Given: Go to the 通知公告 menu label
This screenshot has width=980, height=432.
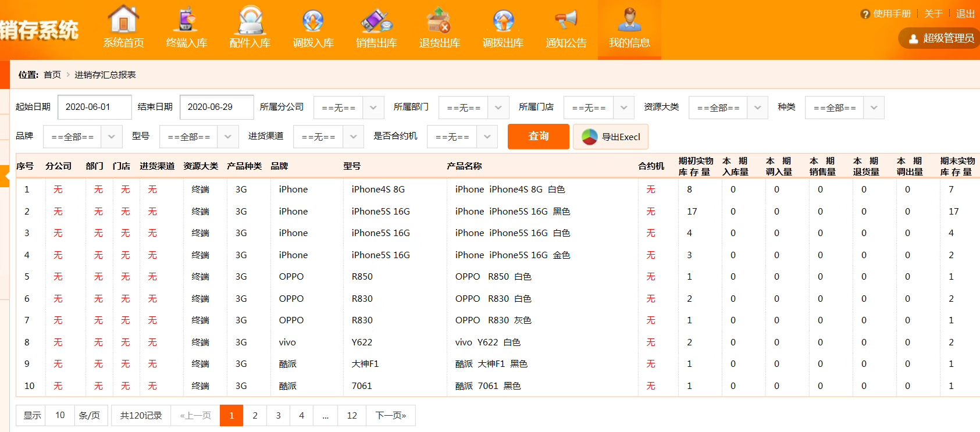Looking at the screenshot, I should tap(566, 43).
